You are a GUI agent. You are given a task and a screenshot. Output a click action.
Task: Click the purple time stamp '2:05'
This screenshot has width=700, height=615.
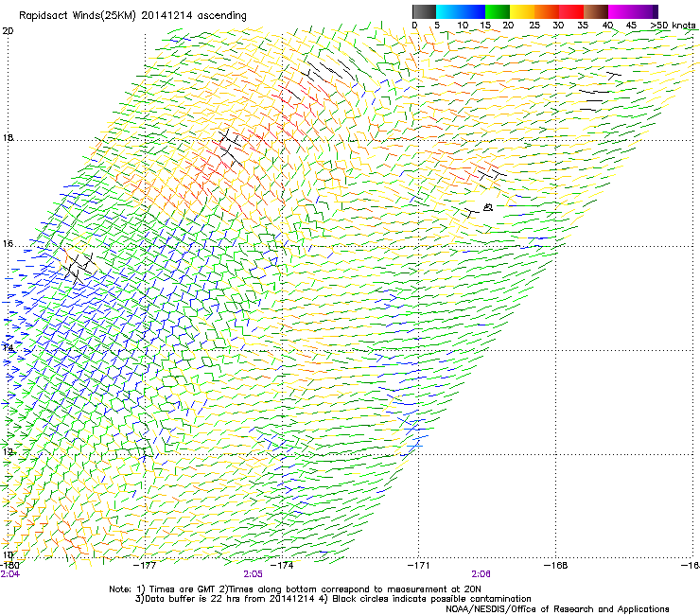point(253,574)
